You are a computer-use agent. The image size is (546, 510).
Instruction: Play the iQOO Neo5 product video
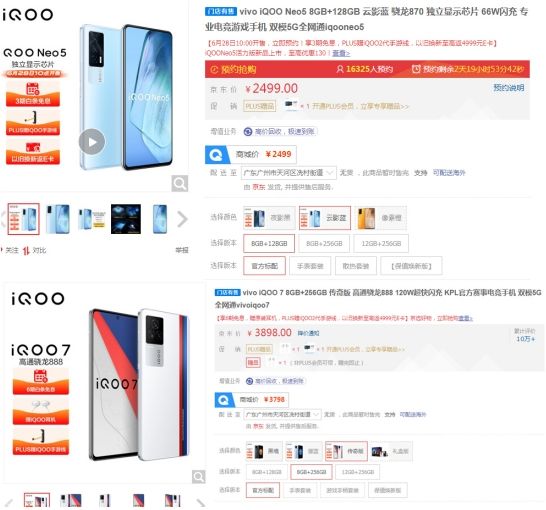pyautogui.click(x=92, y=141)
